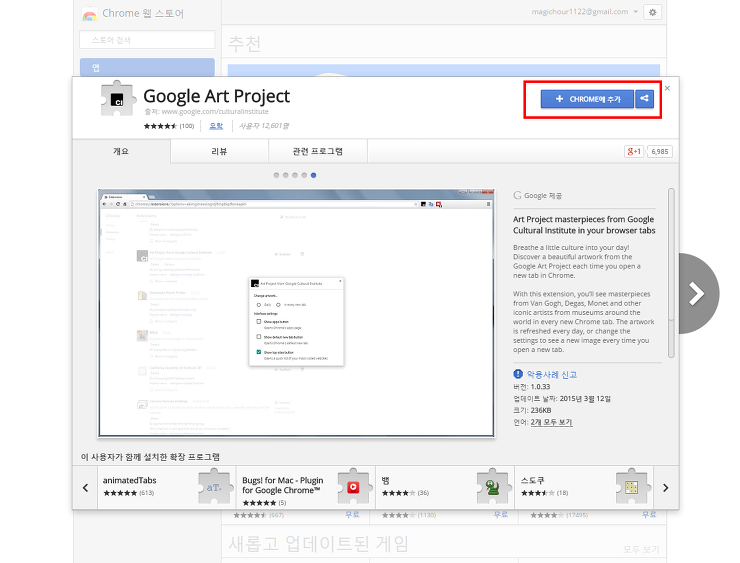Click the source URL www.google.com/culturalinstitute

215,112
